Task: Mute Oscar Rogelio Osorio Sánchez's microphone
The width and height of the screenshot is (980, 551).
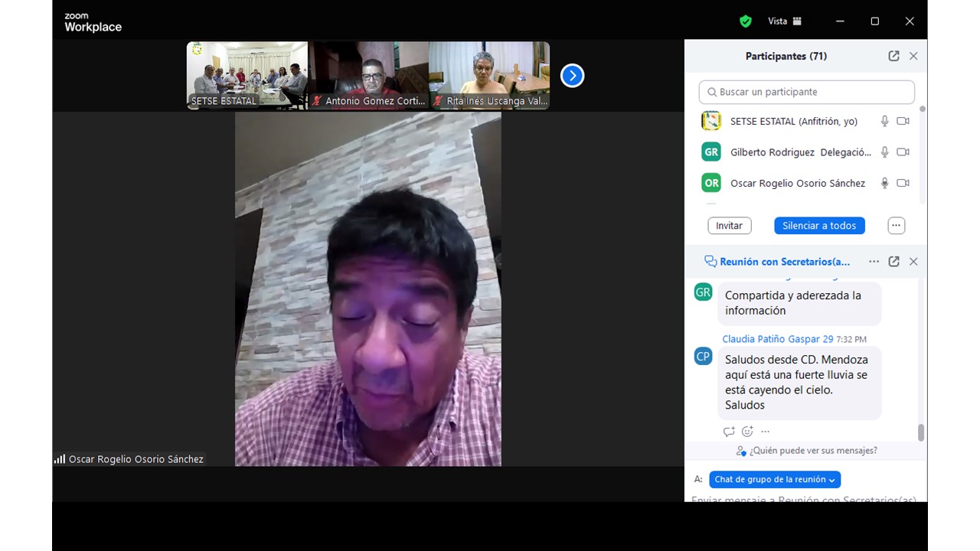Action: pyautogui.click(x=884, y=183)
